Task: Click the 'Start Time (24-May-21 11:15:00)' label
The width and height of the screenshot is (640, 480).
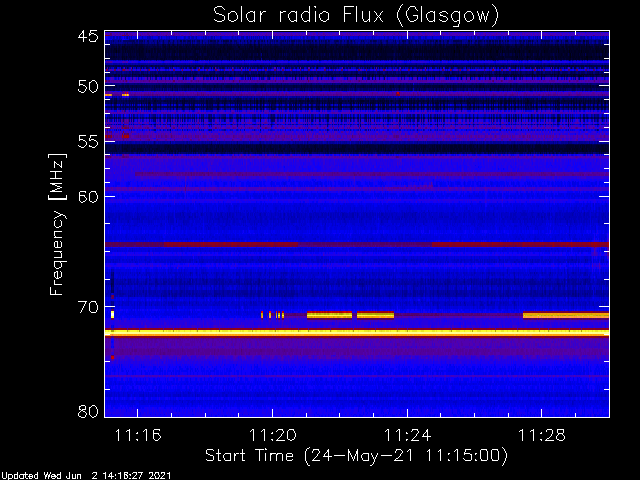Action: [x=356, y=456]
